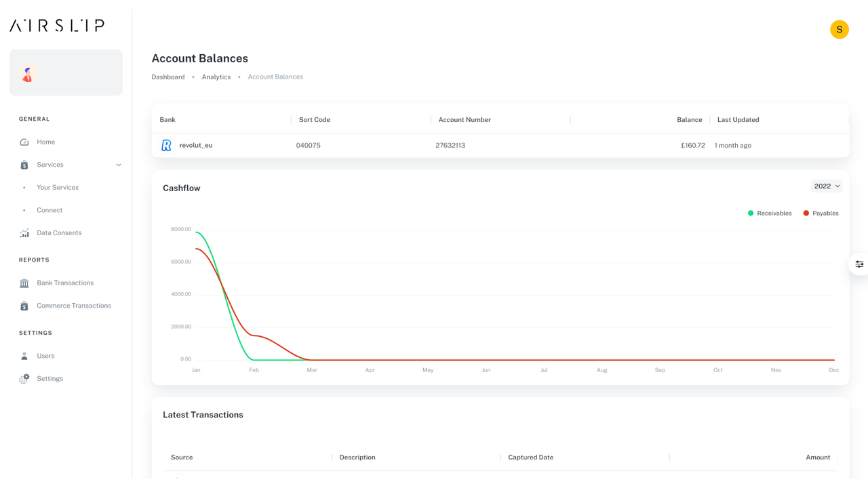Sort by Balance column header
The width and height of the screenshot is (868, 488).
(689, 120)
